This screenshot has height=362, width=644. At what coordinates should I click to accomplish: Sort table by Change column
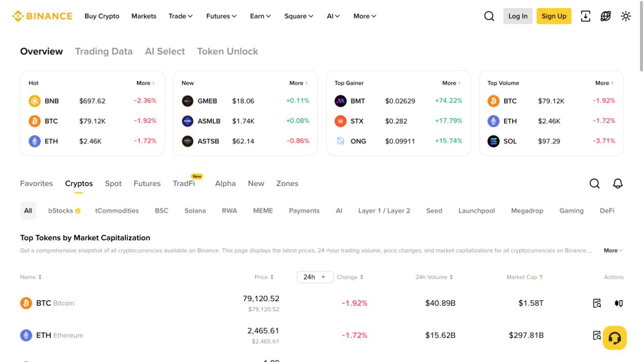click(x=350, y=277)
